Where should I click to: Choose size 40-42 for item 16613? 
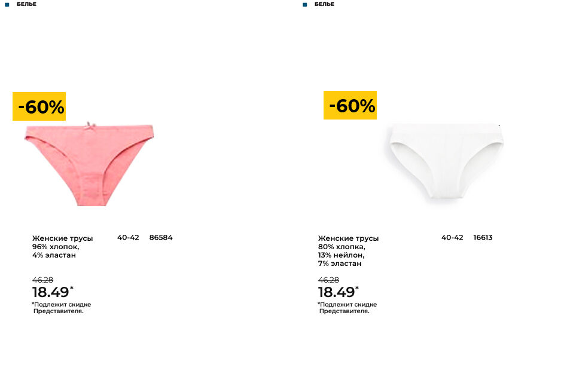tap(452, 237)
